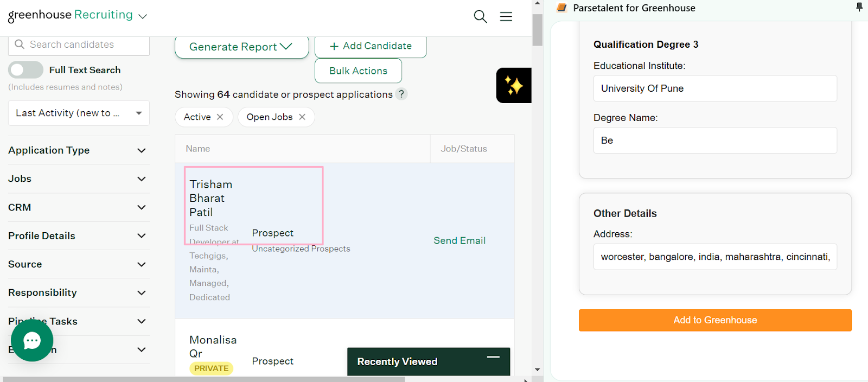This screenshot has width=868, height=382.
Task: Click Add to Greenhouse button
Action: pyautogui.click(x=715, y=320)
